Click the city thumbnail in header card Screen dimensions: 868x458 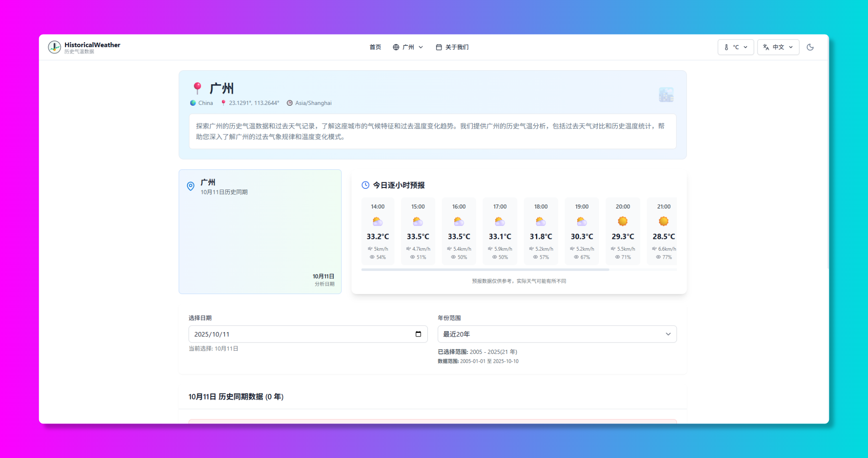[666, 95]
